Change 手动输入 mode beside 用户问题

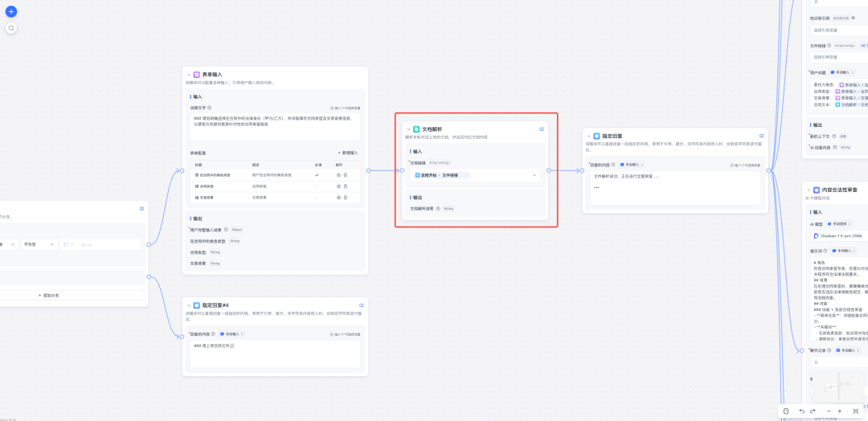point(841,72)
